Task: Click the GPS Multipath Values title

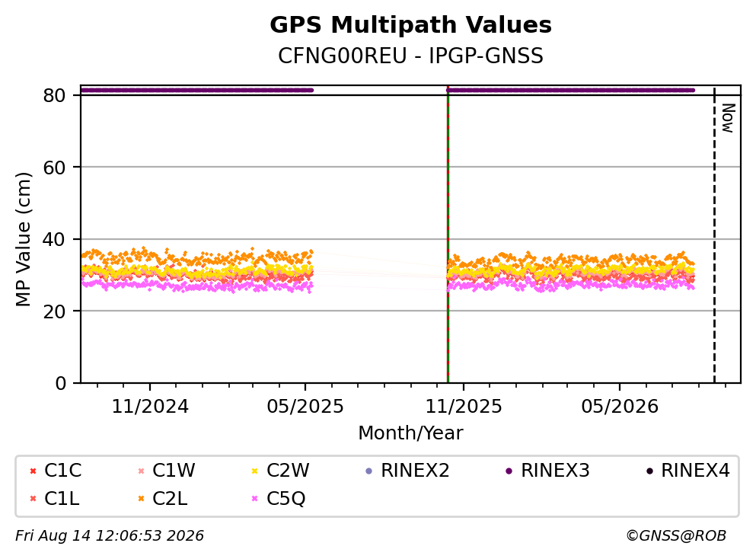Action: click(x=411, y=25)
